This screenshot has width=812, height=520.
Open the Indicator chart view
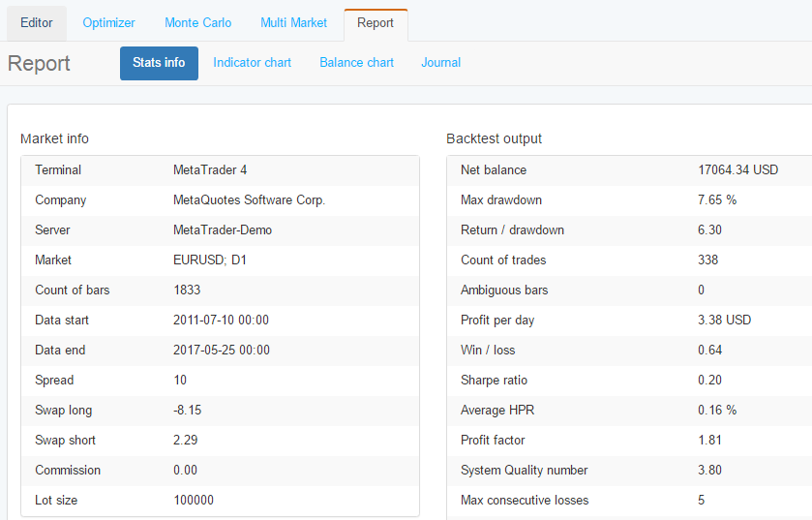(x=252, y=63)
